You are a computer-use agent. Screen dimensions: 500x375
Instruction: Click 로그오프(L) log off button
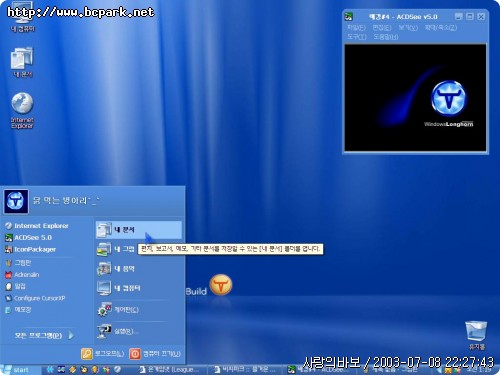coord(103,354)
